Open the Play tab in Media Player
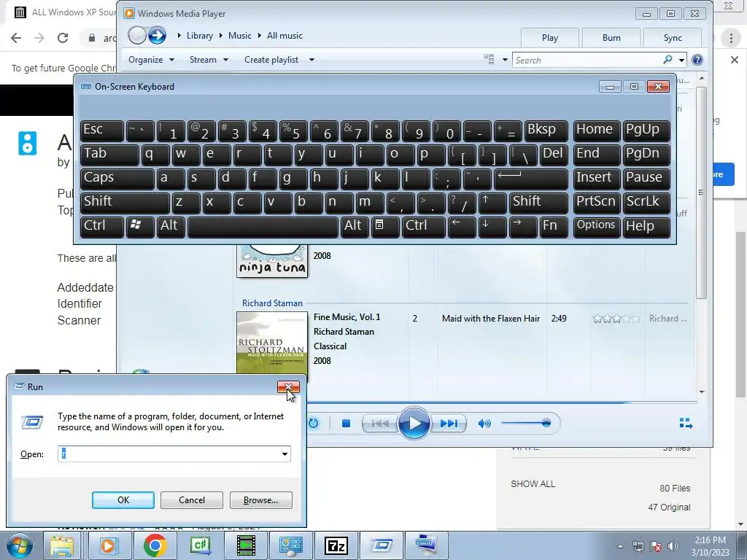The image size is (747, 560). click(550, 38)
